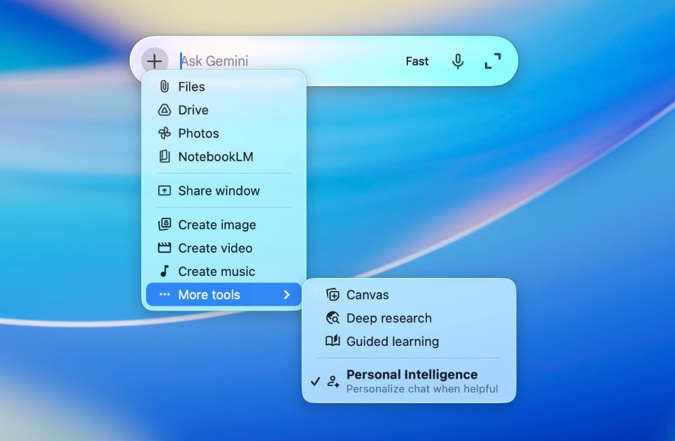Choose Create video menu item
Image resolution: width=675 pixels, height=441 pixels.
tap(215, 248)
